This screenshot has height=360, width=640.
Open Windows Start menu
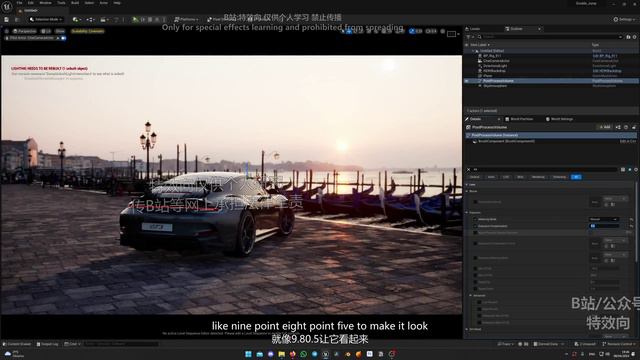click(x=248, y=354)
